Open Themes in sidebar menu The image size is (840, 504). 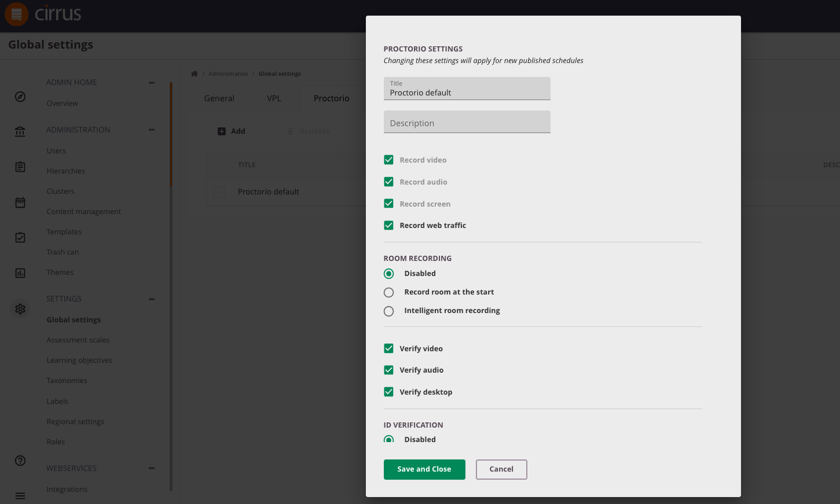click(x=60, y=273)
